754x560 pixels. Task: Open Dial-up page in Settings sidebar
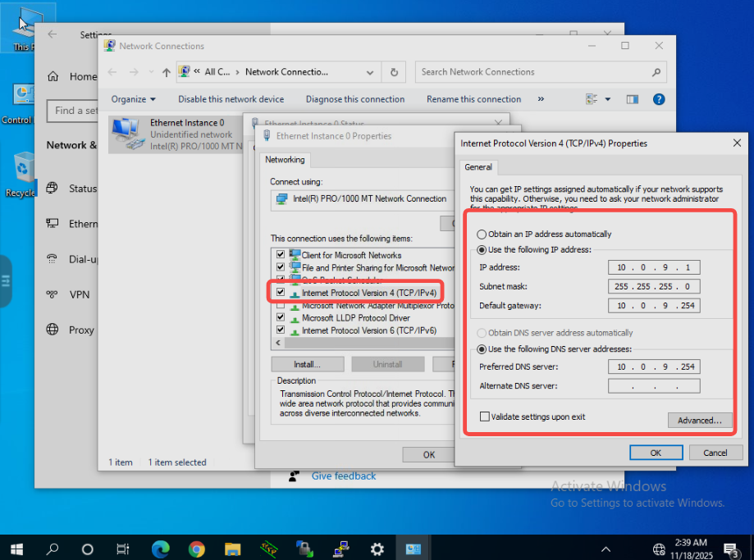click(x=72, y=259)
